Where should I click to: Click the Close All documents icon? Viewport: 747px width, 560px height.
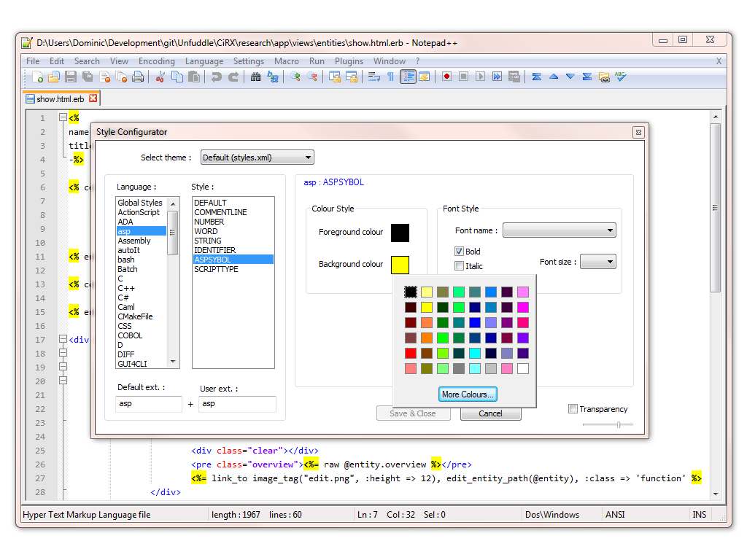click(x=121, y=77)
